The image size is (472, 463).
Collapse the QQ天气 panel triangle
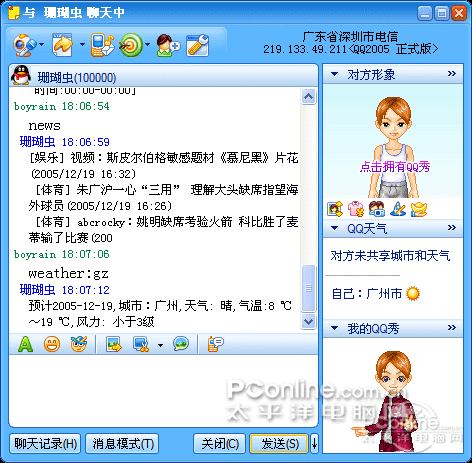334,228
